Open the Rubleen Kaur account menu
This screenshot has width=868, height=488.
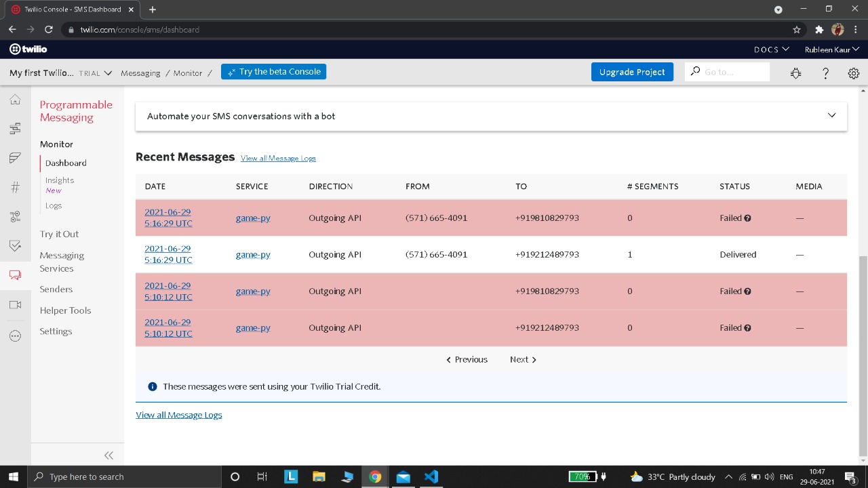[832, 49]
